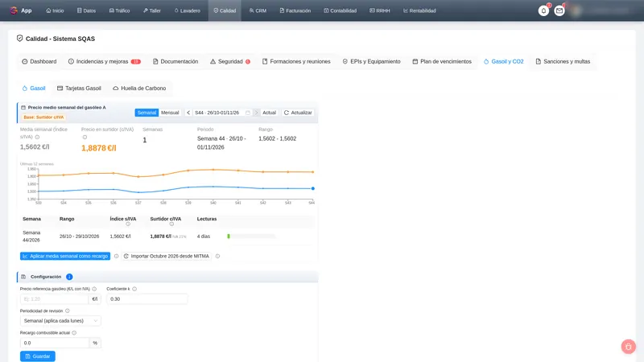
Task: Click info icon under Precio en surtidor
Action: 85,137
